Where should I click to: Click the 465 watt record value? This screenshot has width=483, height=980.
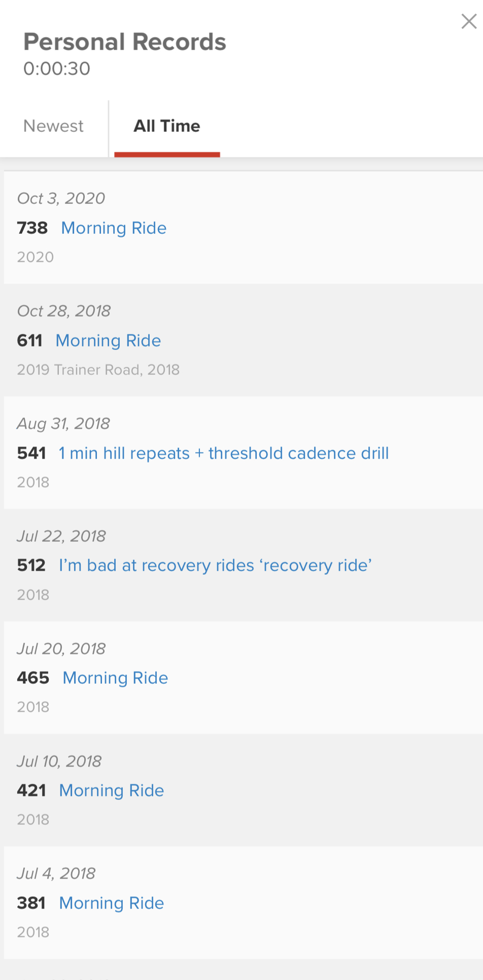(33, 678)
